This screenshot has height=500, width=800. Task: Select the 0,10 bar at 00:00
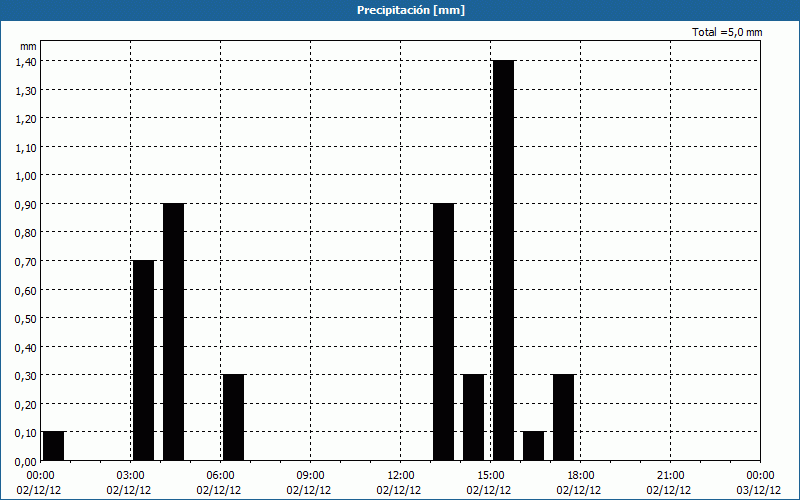pyautogui.click(x=54, y=446)
